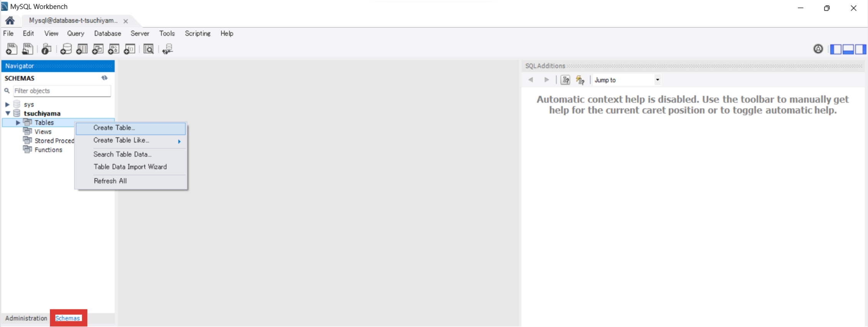The width and height of the screenshot is (868, 327).
Task: Open the Create Table Like submenu arrow
Action: (179, 142)
